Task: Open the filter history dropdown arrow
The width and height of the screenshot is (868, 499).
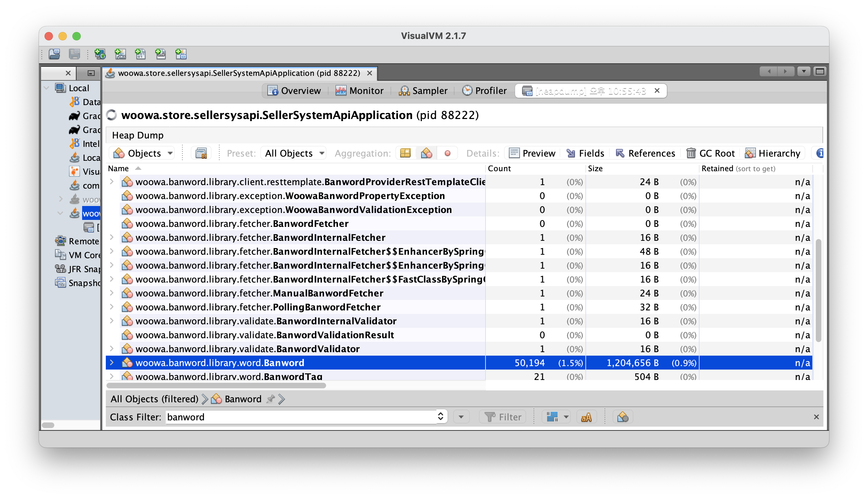Action: pyautogui.click(x=461, y=417)
